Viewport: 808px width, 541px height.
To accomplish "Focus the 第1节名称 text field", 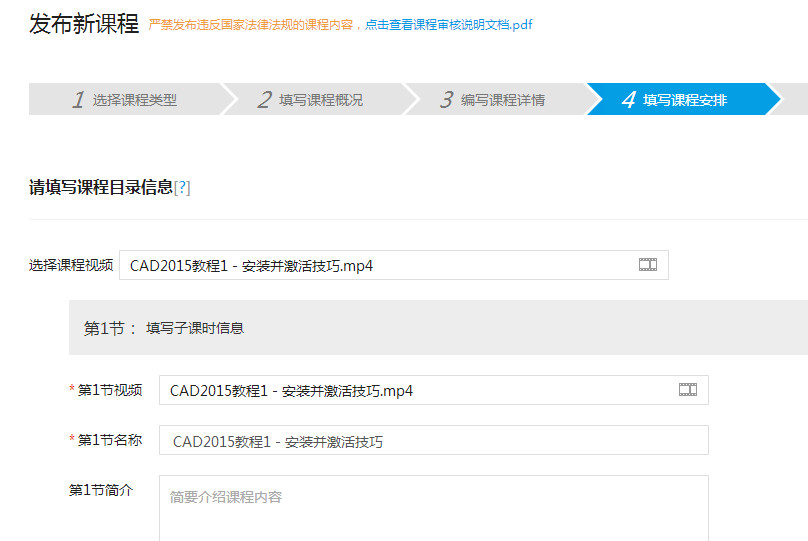I will click(x=434, y=440).
